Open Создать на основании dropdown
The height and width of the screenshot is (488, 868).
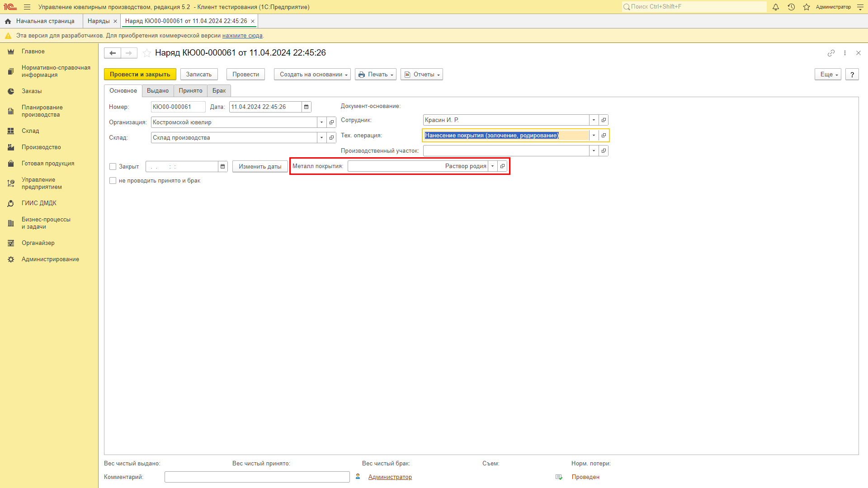click(x=312, y=75)
